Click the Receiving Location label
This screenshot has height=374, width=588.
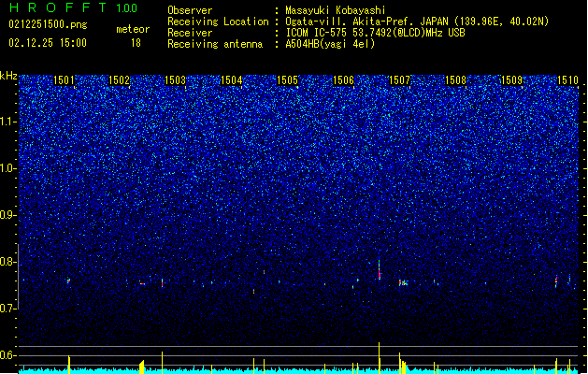[x=218, y=22]
